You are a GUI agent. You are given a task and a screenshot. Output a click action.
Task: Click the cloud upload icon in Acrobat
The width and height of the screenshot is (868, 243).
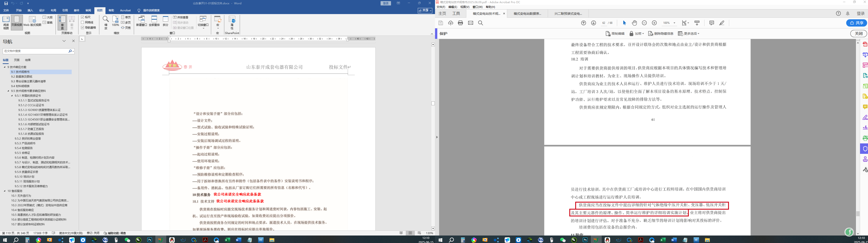[x=450, y=23]
